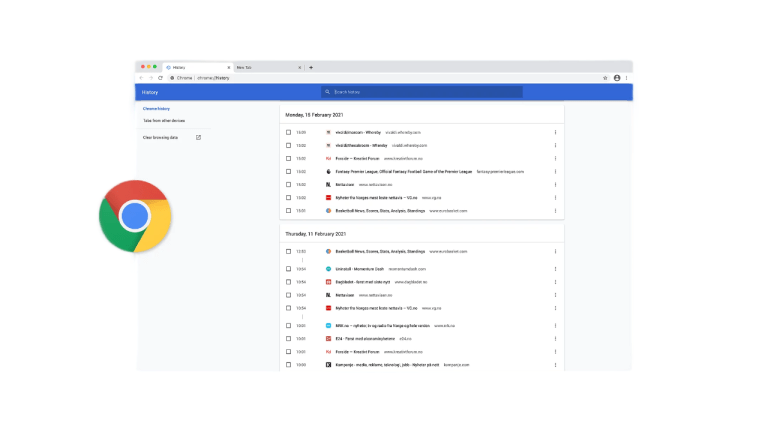768x432 pixels.
Task: Click favicon of Uninstall Momentum Dash entry
Action: (328, 269)
